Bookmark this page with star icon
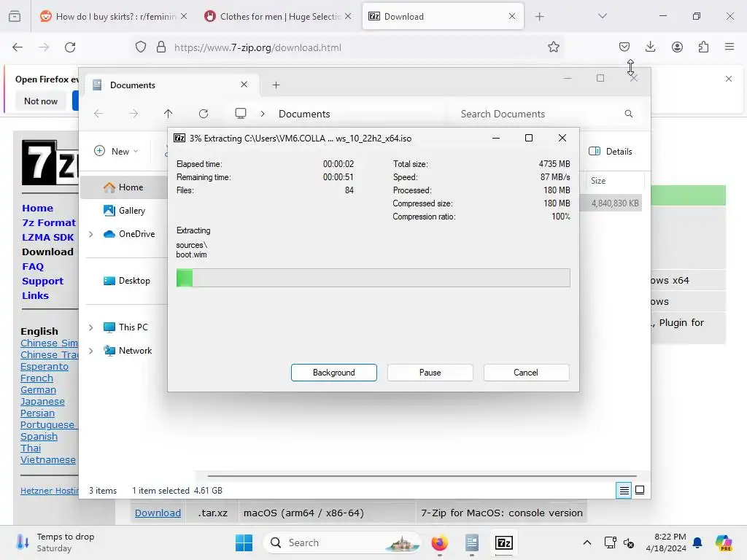Screen dimensions: 747x560 pyautogui.click(x=553, y=47)
